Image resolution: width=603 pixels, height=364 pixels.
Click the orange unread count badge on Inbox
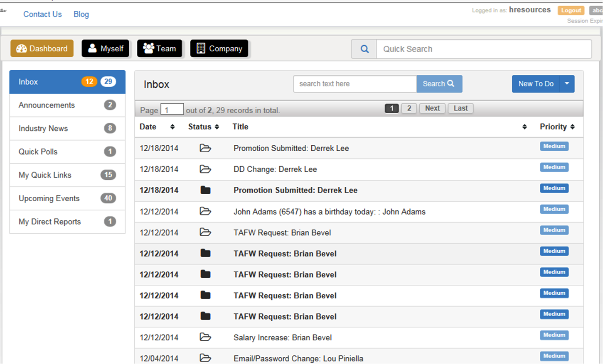(x=89, y=81)
